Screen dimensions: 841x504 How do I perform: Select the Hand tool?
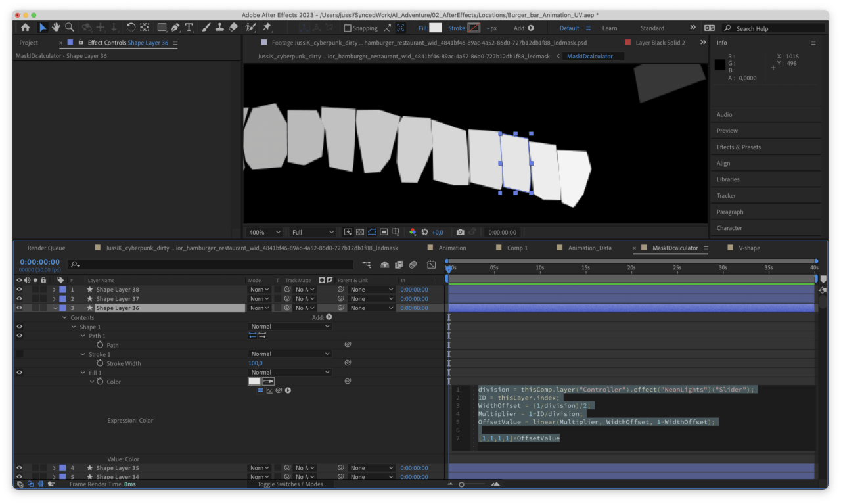(x=56, y=28)
